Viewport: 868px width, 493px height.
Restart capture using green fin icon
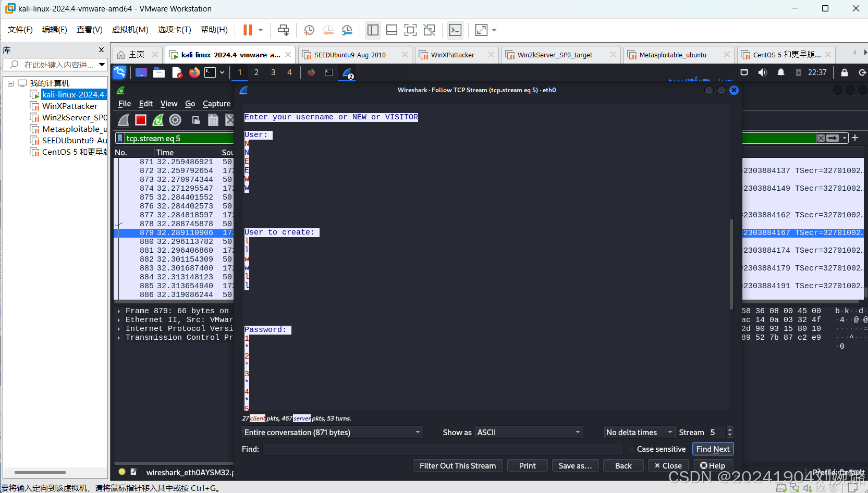pyautogui.click(x=158, y=120)
